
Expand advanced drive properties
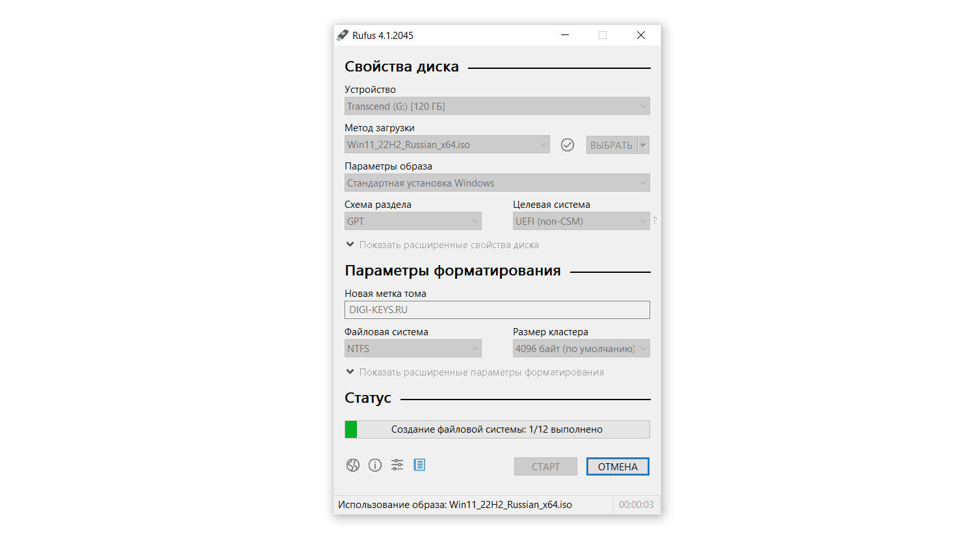[x=442, y=245]
